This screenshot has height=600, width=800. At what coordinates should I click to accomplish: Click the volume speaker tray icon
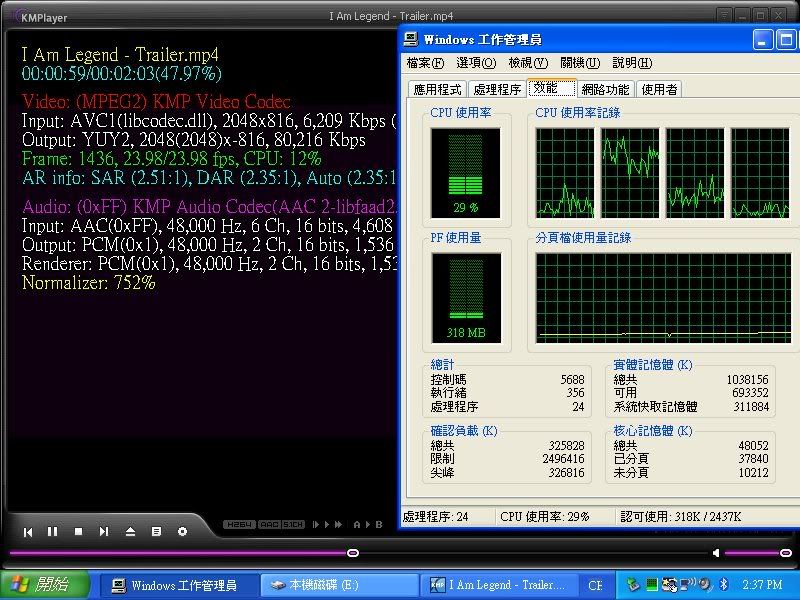[705, 584]
